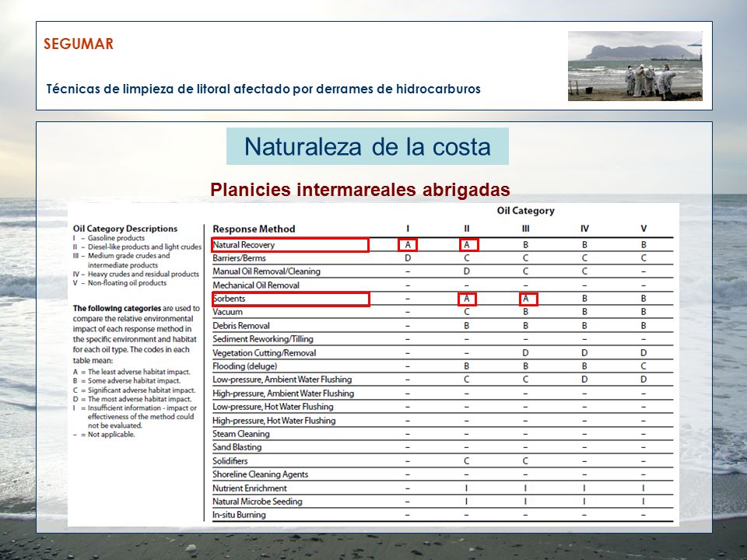
Task: Click the 'Naturaleza de la costa' heading
Action: pyautogui.click(x=367, y=146)
